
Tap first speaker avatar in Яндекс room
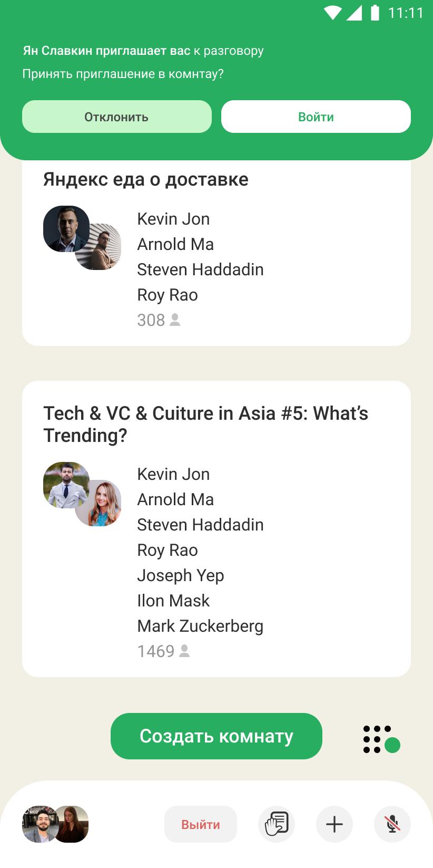click(66, 229)
